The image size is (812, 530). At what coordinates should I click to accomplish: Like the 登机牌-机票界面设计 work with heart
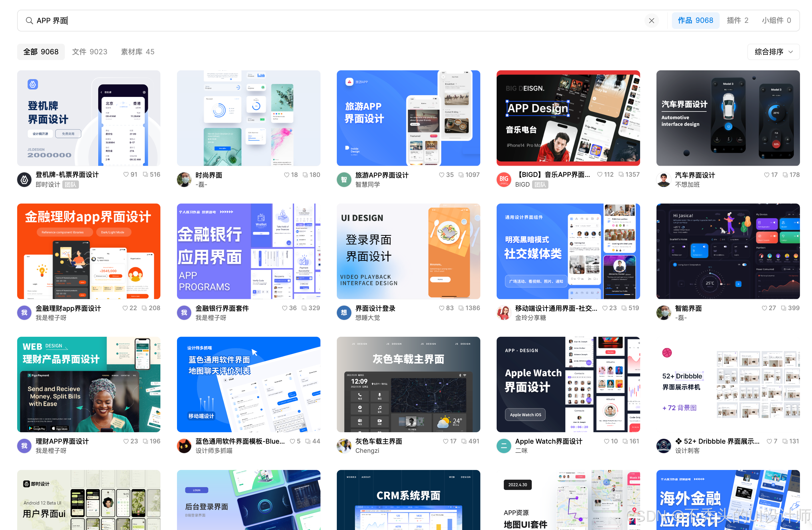point(126,175)
